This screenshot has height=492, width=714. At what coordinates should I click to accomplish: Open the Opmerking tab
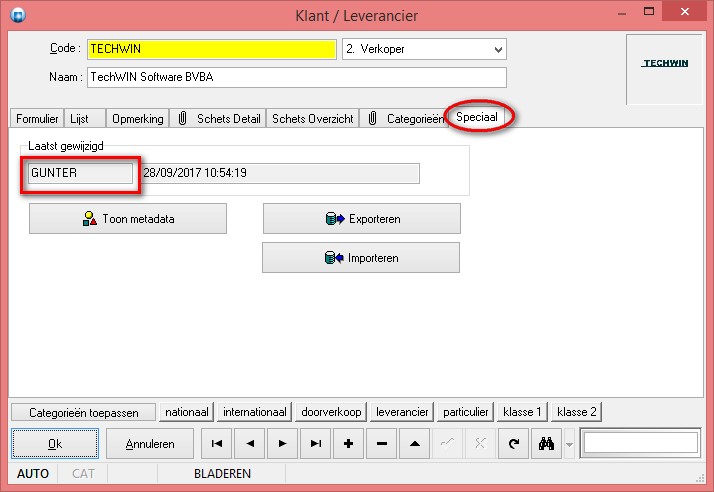(x=138, y=119)
